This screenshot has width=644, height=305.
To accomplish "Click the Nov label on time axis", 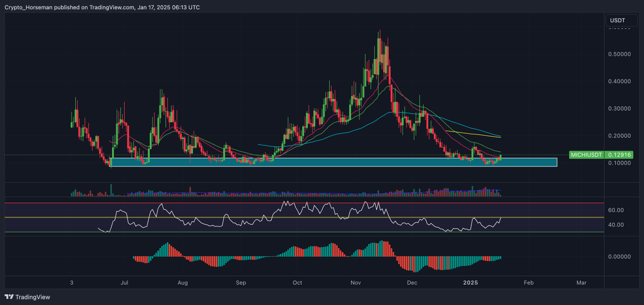I will (355, 282).
